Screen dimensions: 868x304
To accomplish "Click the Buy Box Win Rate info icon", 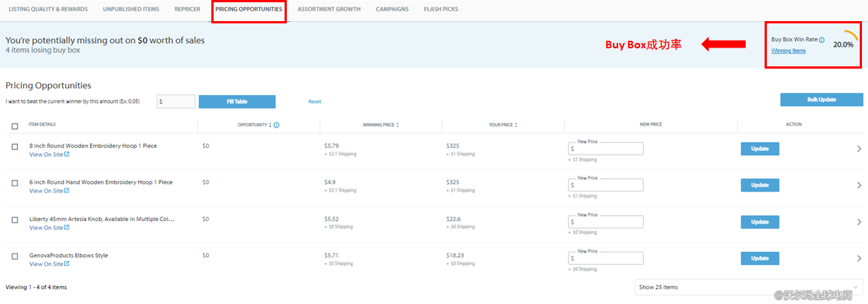I will [x=821, y=40].
